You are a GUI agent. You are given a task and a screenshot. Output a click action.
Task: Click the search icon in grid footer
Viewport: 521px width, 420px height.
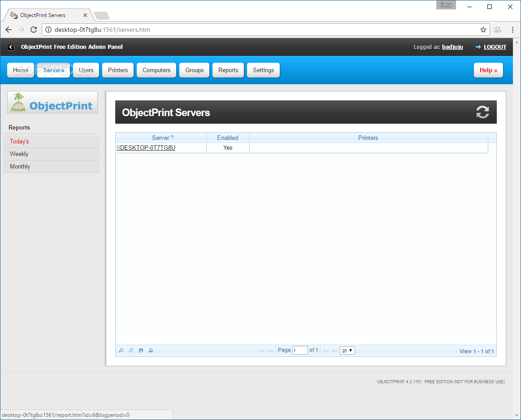coord(121,350)
